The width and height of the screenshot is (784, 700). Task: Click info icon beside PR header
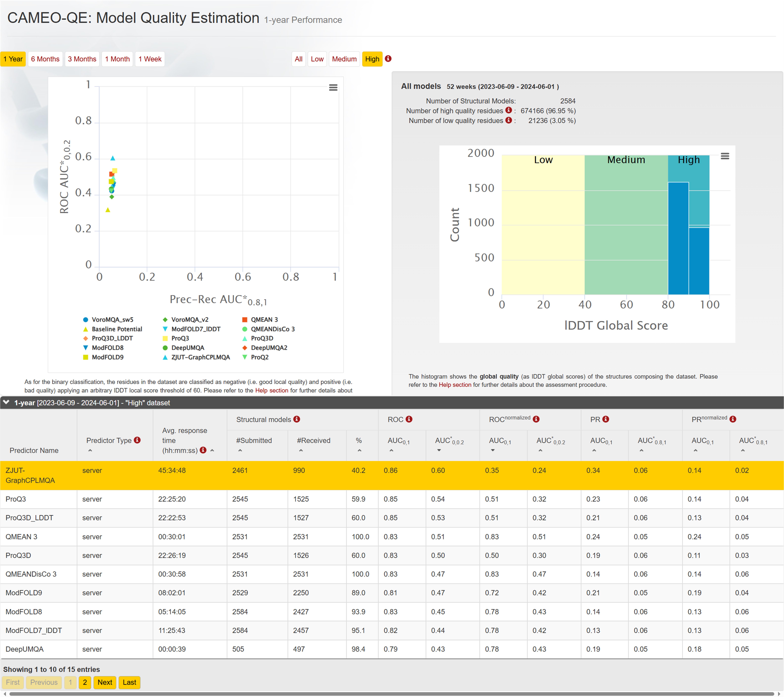[606, 419]
